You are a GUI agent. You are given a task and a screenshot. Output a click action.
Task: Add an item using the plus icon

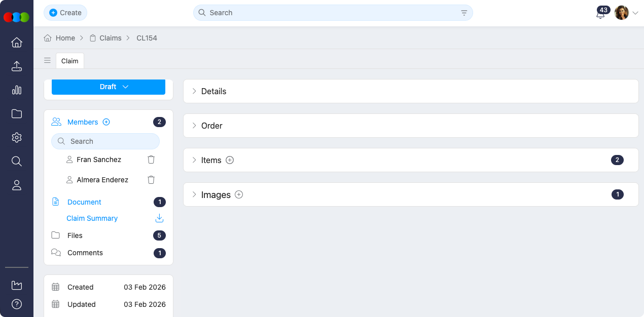coord(230,160)
